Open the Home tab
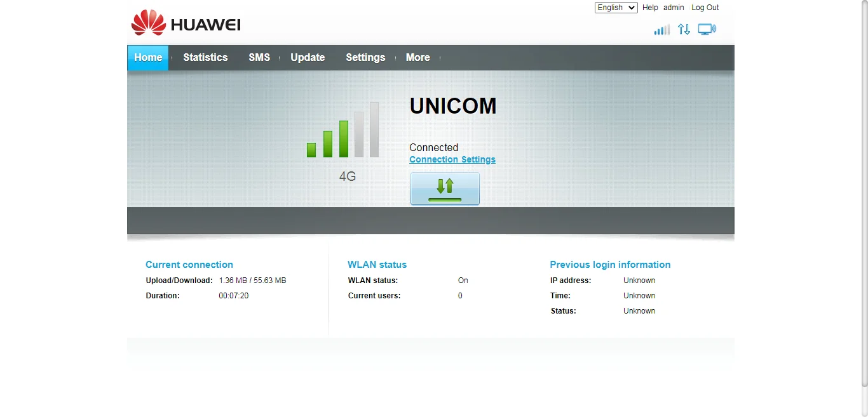This screenshot has height=417, width=868. 148,58
